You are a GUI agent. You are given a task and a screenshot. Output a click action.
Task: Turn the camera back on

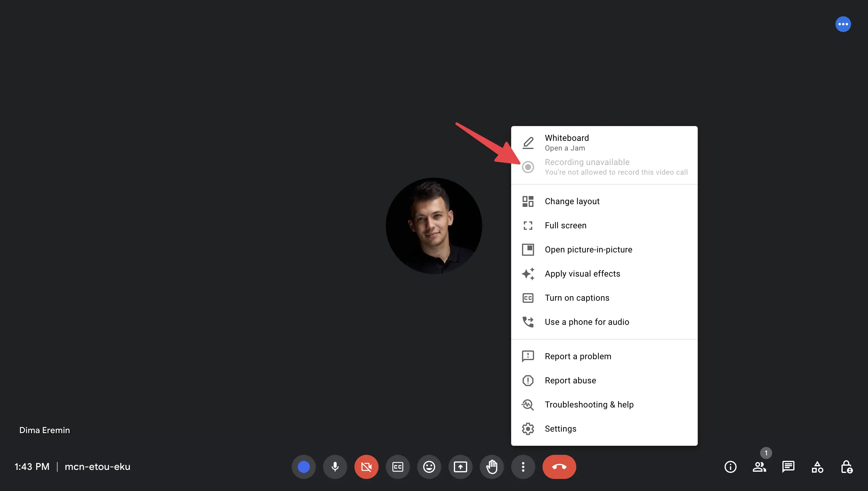tap(366, 467)
